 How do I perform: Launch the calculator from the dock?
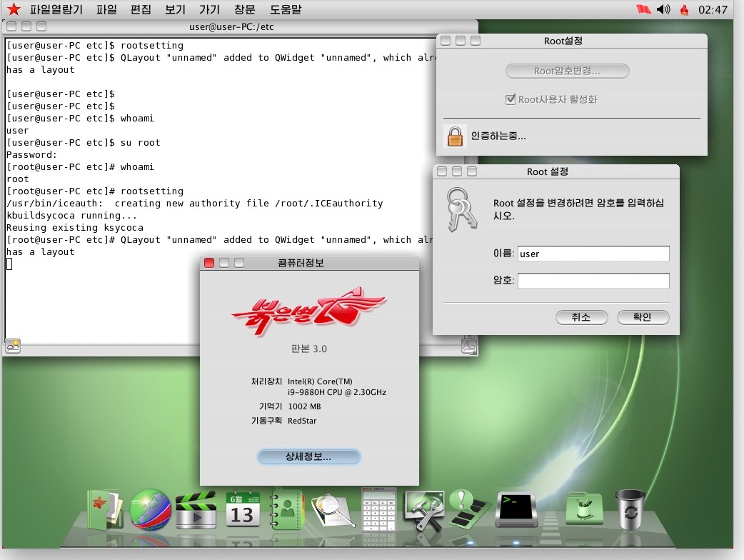[x=378, y=510]
